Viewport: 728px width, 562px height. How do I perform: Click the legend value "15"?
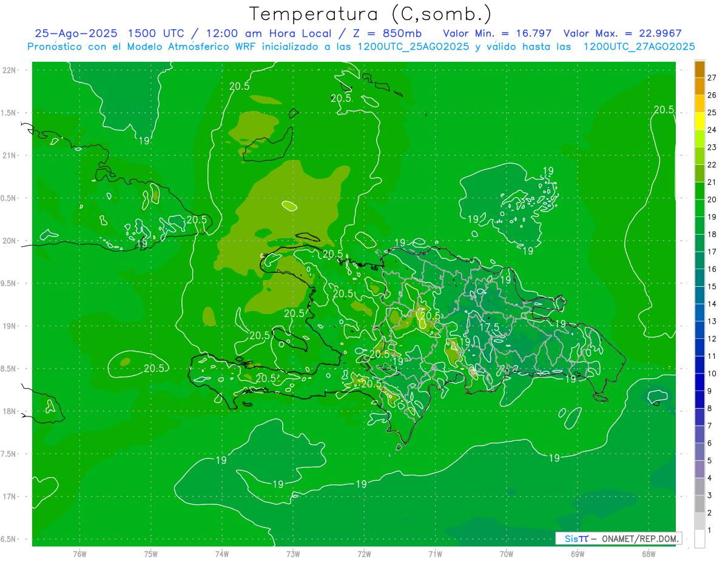(712, 286)
